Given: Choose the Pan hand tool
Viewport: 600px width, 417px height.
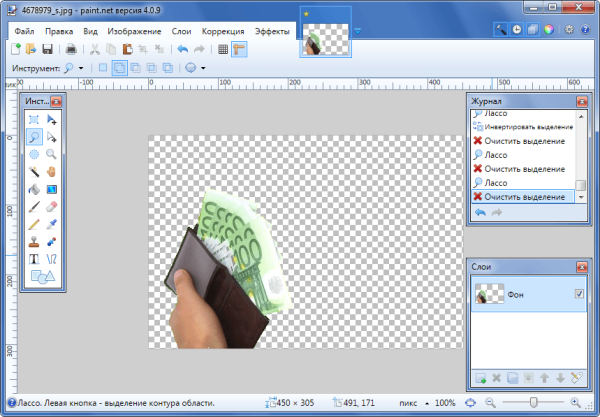Looking at the screenshot, I should pos(51,171).
